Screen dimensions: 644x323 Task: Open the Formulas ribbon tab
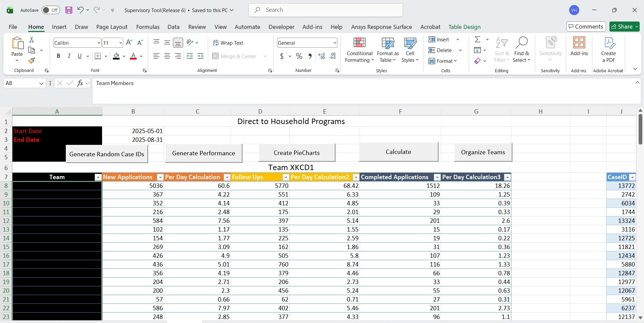point(148,27)
